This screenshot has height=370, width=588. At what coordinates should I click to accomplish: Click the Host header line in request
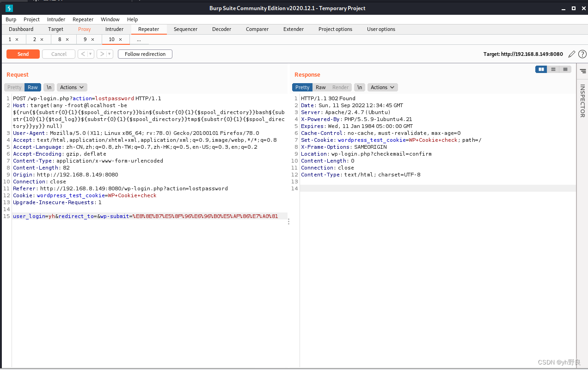[x=149, y=115]
